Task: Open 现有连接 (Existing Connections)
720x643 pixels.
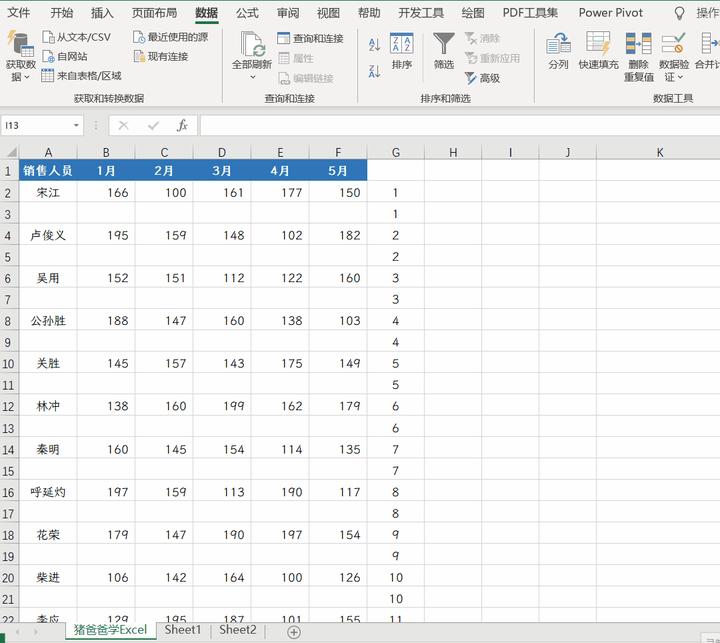Action: tap(161, 56)
